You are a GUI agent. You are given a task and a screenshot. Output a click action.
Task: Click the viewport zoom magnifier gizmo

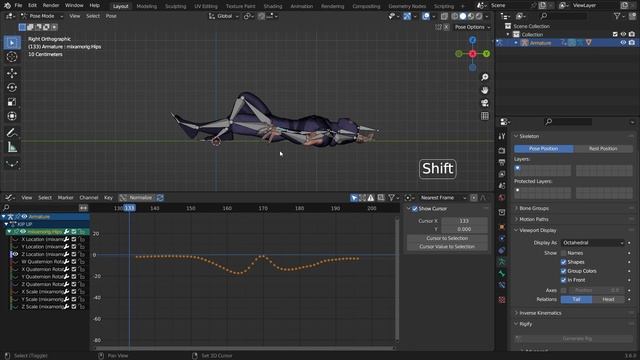(x=484, y=77)
